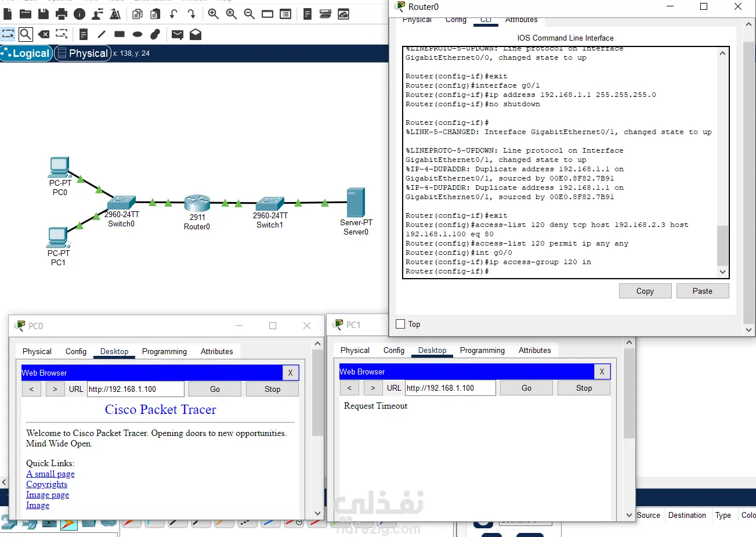Click the viewport rectangle toolbar icon

coord(267,14)
